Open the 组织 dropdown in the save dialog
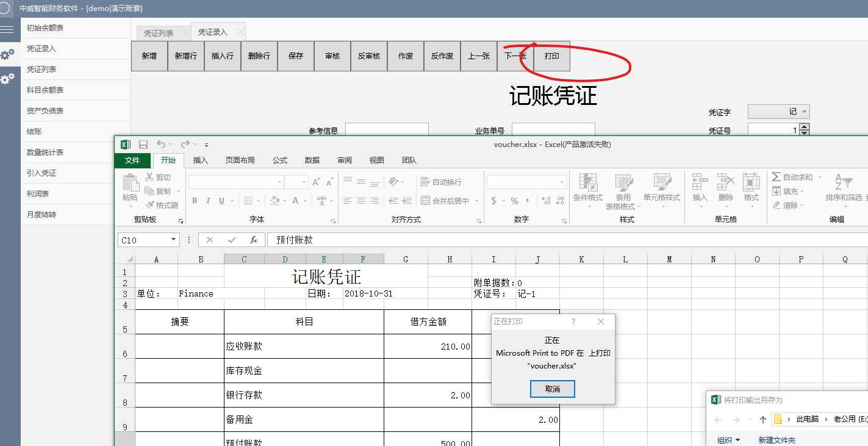Viewport: 868px width, 446px height. [x=728, y=440]
